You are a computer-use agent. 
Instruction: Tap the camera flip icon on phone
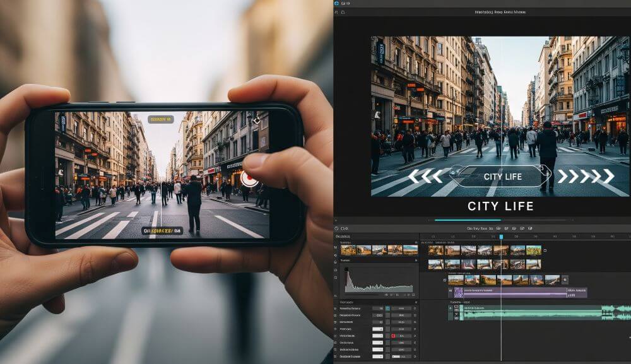256,120
